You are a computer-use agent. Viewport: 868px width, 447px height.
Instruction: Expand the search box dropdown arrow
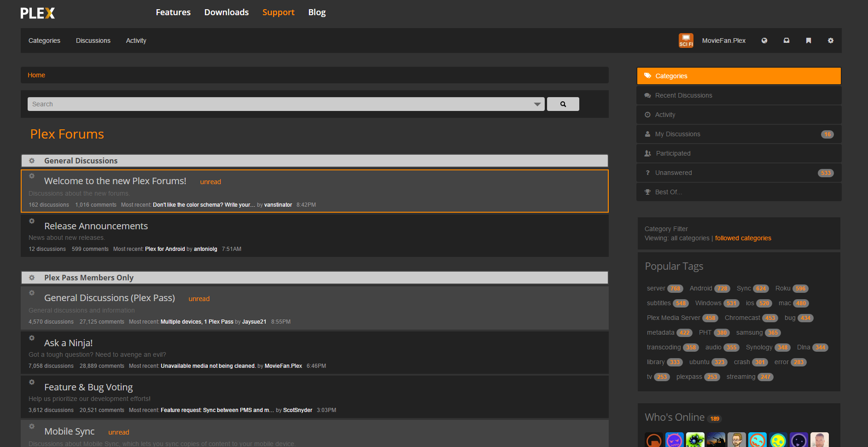click(537, 104)
